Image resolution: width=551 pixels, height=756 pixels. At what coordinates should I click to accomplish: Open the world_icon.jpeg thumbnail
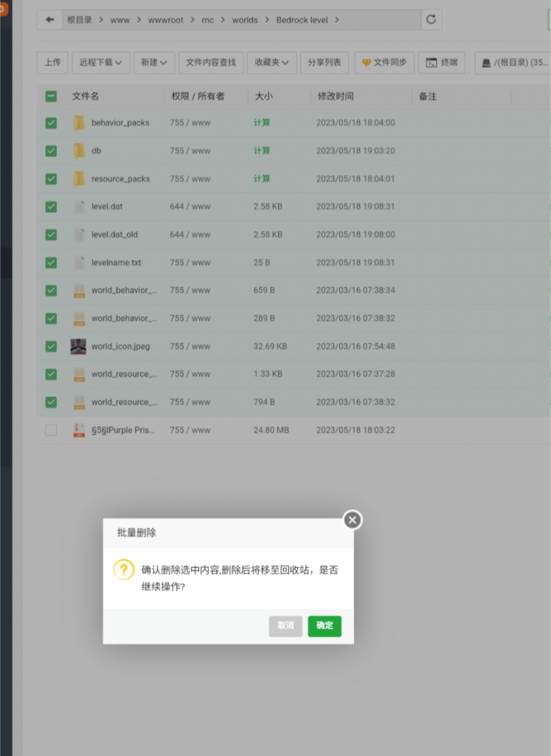coord(79,346)
